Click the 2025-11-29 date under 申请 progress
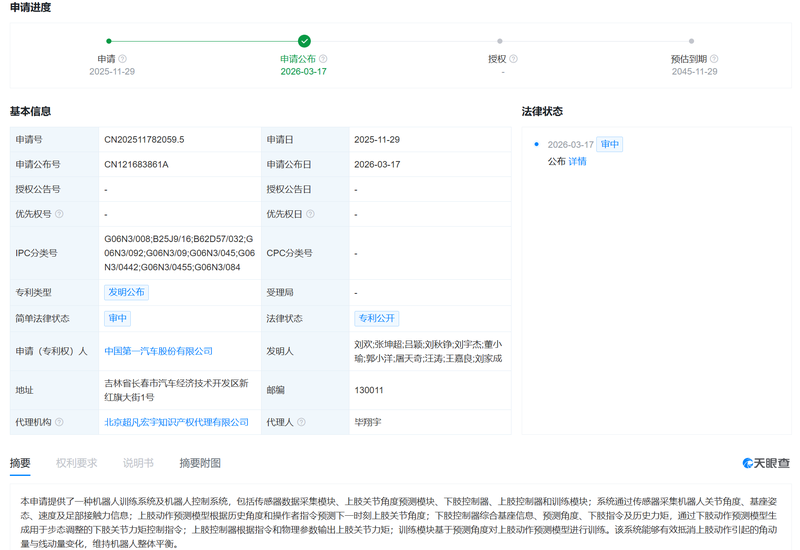 pos(112,71)
